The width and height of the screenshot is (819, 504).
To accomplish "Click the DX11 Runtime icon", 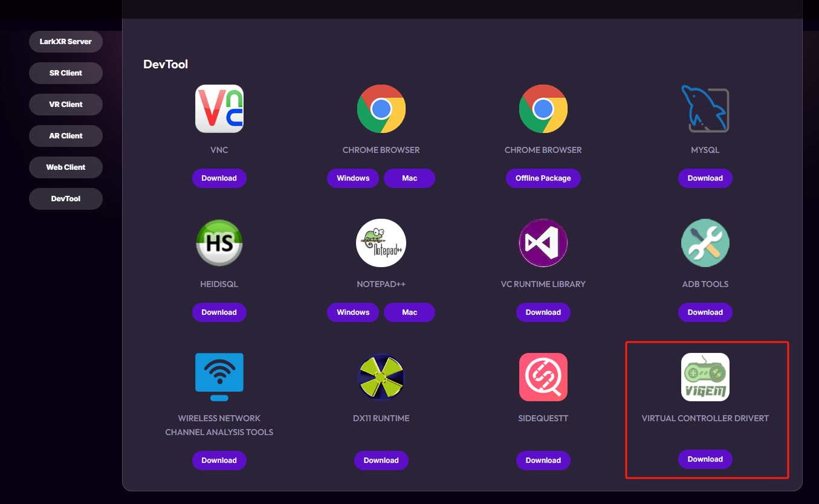I will tap(381, 377).
